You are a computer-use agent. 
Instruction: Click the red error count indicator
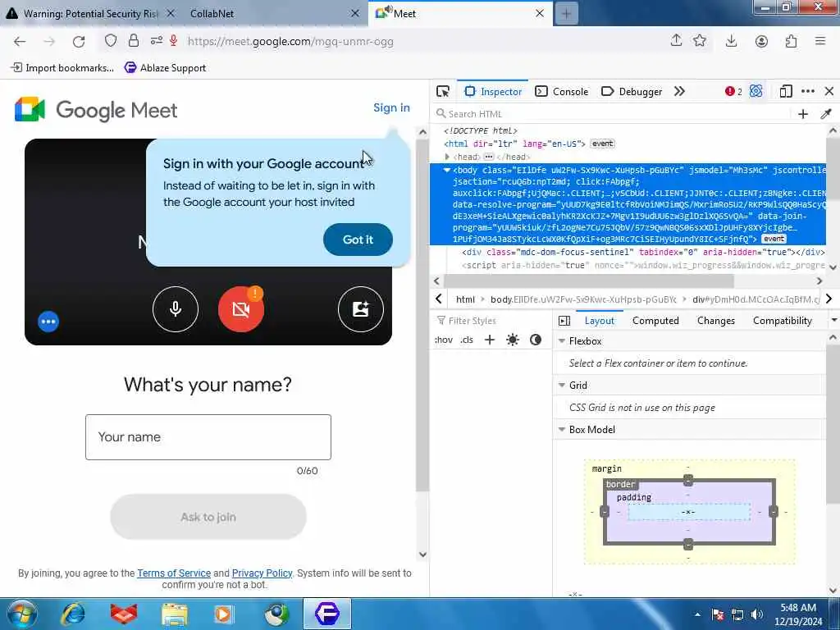point(733,92)
